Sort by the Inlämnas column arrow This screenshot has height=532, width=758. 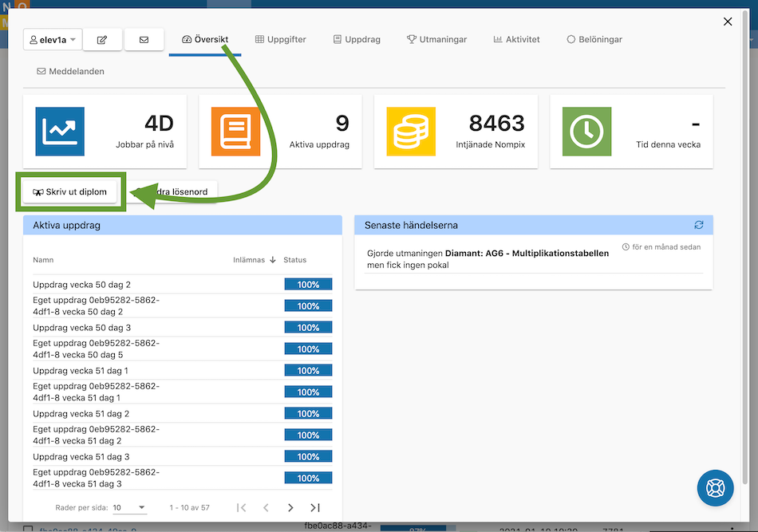pos(273,260)
